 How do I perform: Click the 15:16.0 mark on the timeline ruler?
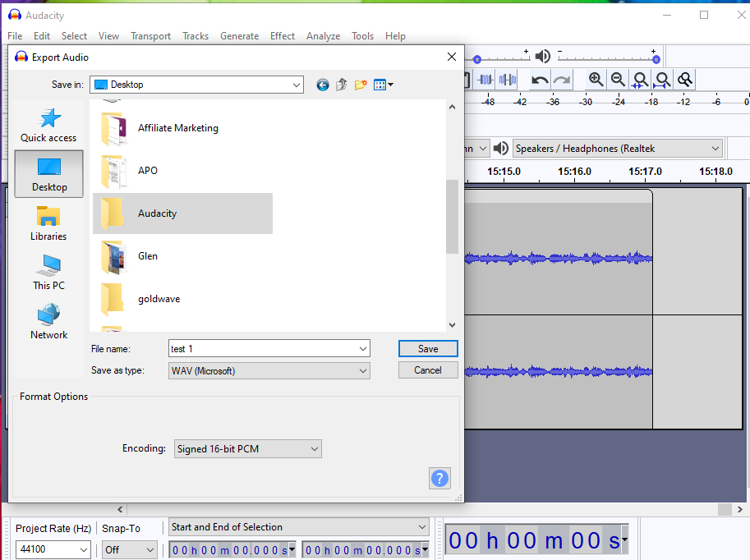pyautogui.click(x=574, y=172)
